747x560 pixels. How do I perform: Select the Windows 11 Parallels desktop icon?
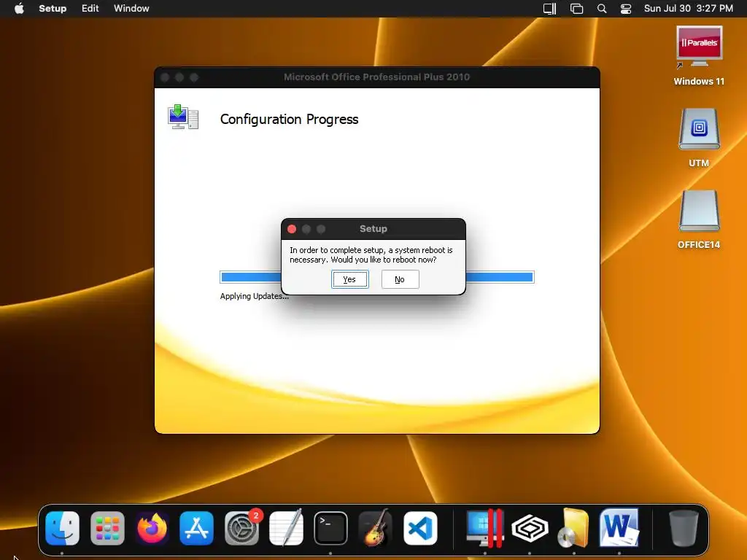click(699, 56)
